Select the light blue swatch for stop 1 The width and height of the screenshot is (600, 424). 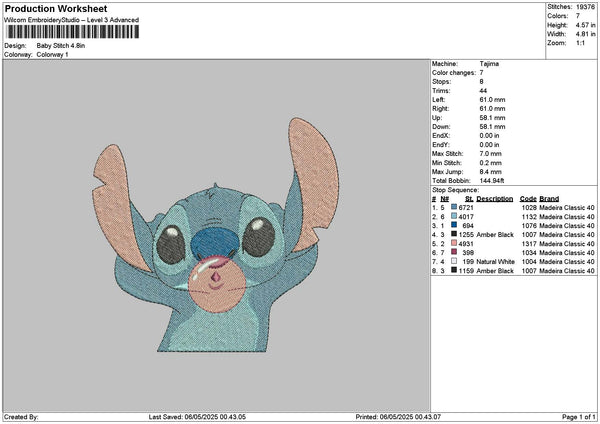click(455, 205)
